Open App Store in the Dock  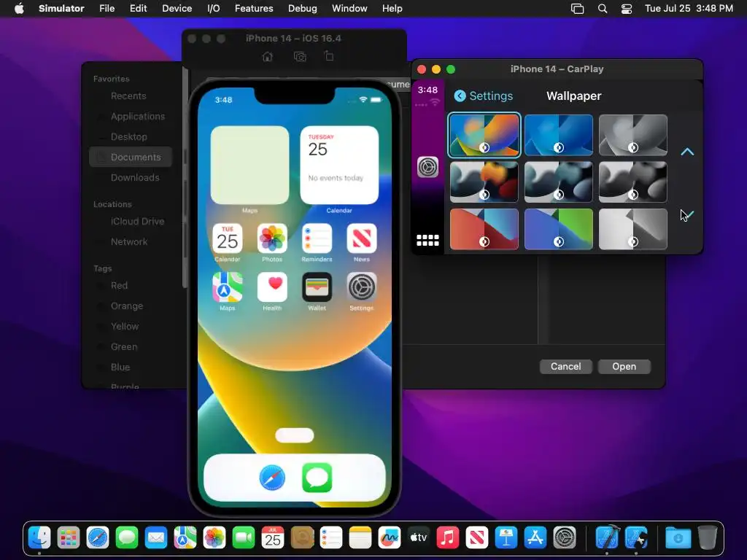[535, 538]
